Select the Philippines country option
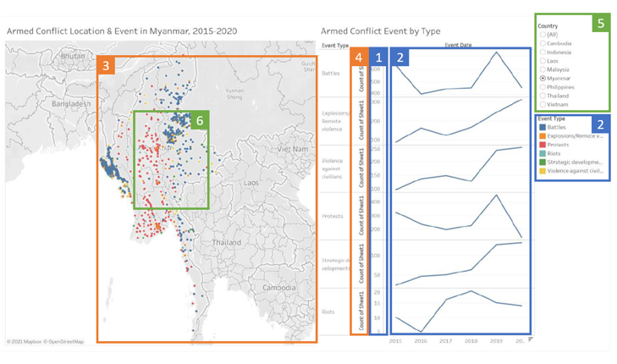617x364 pixels. [543, 86]
